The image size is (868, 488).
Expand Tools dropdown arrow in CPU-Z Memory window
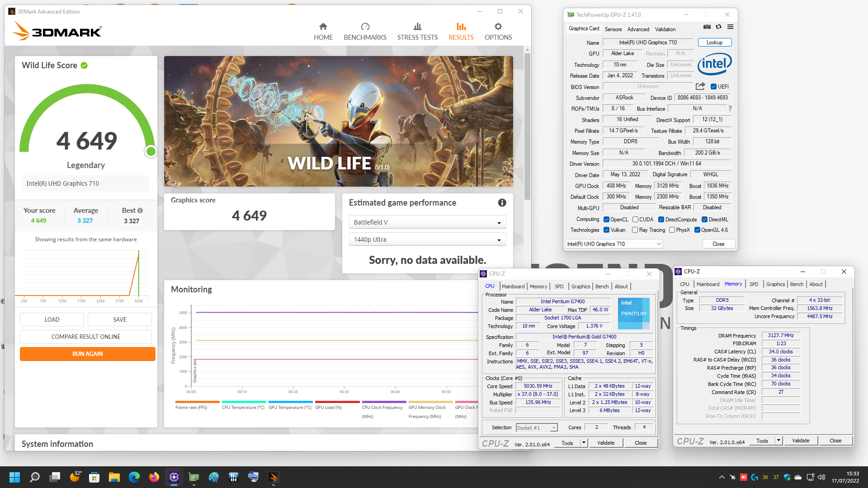(x=778, y=441)
